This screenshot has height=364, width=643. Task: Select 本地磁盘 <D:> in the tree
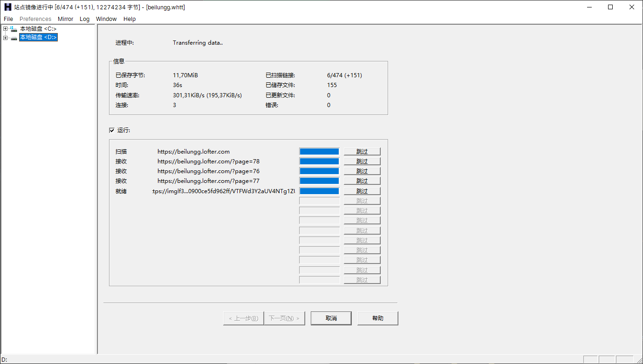(38, 37)
